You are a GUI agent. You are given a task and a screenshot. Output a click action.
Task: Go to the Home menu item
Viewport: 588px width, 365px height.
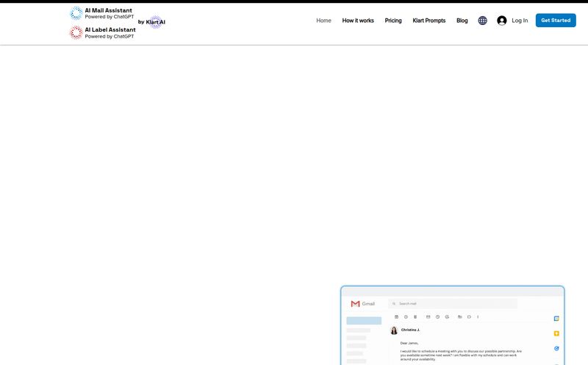[323, 21]
